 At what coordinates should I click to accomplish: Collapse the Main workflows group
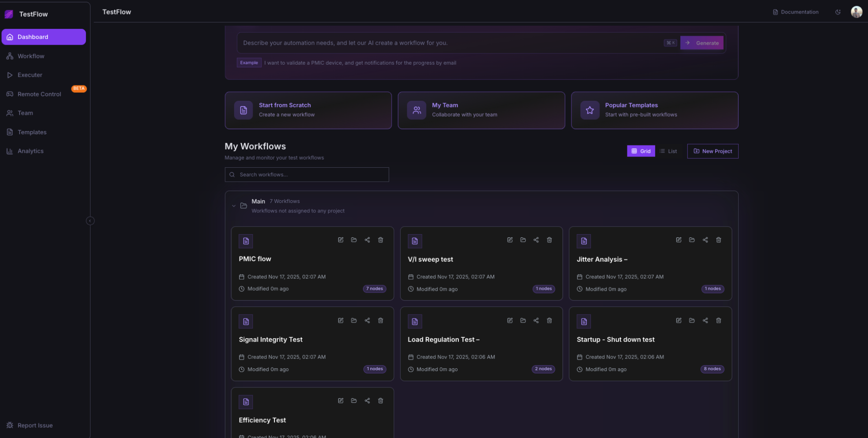[234, 206]
